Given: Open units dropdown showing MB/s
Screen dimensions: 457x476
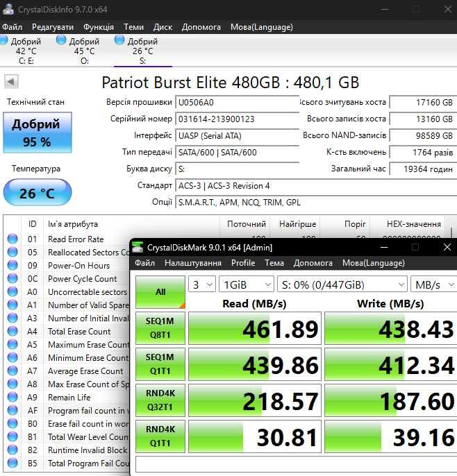Looking at the screenshot, I should coord(433,284).
